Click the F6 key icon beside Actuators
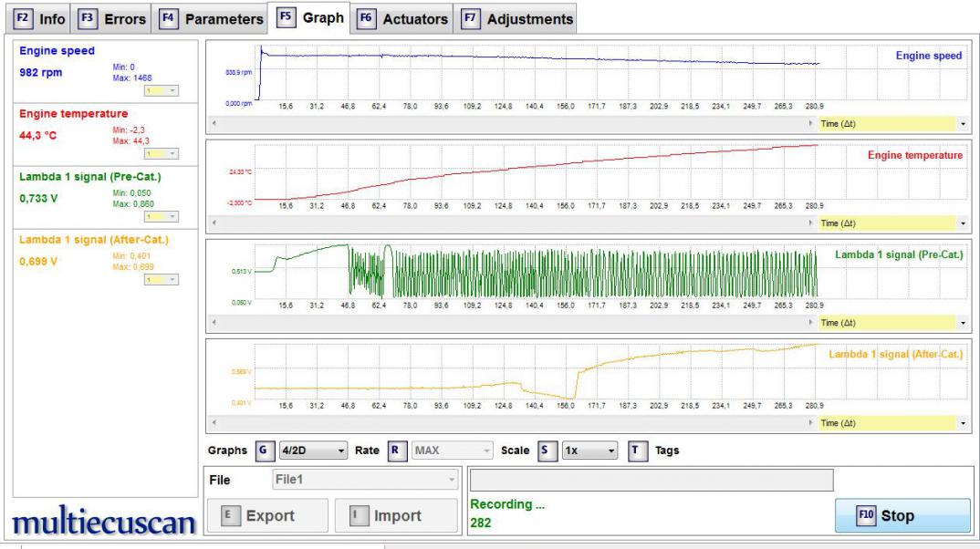Screen dimensions: 980x549 pyautogui.click(x=366, y=18)
